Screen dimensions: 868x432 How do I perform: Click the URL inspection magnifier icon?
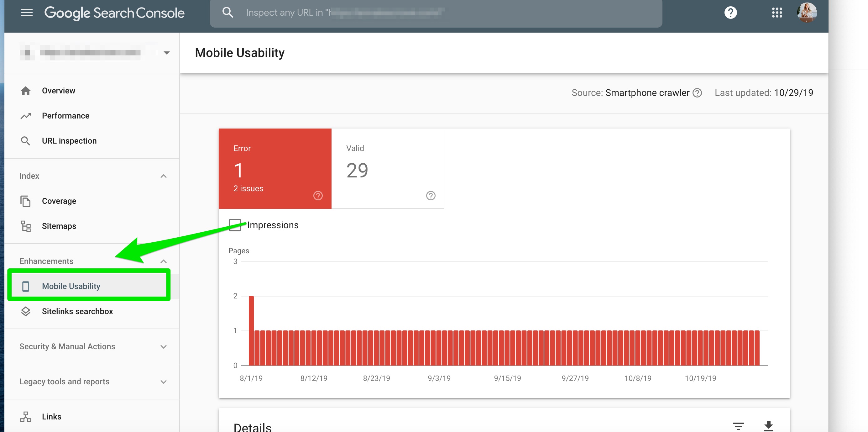click(x=26, y=141)
